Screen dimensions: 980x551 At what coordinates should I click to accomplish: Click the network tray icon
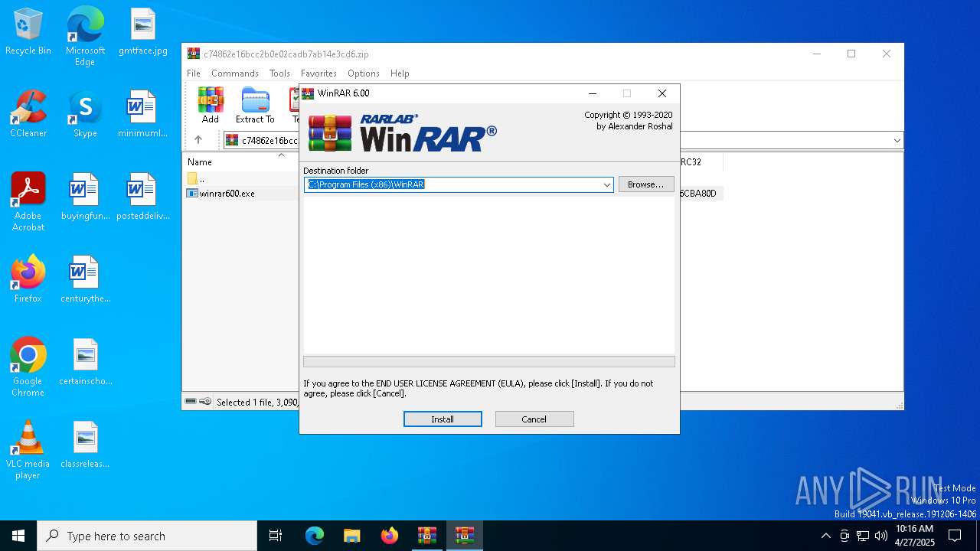(862, 536)
